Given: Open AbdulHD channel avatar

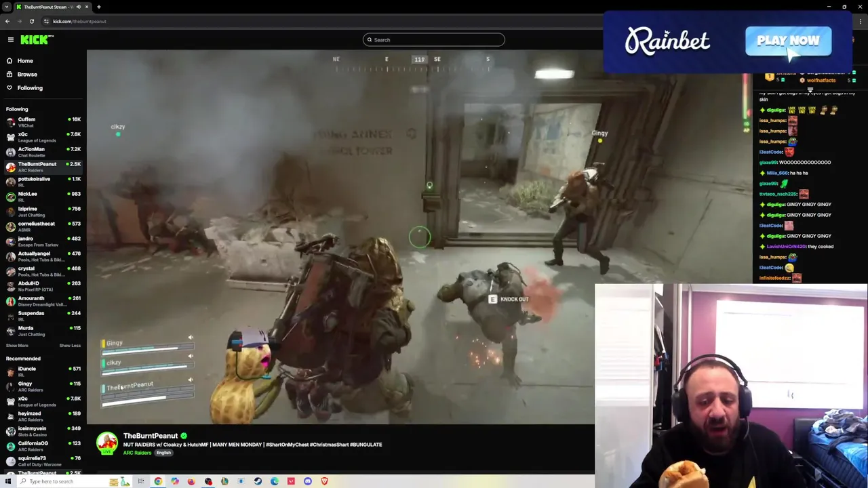Looking at the screenshot, I should click(x=10, y=286).
